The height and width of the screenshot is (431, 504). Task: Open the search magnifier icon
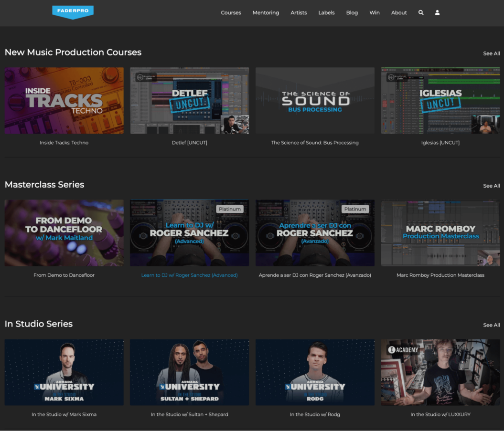[421, 12]
